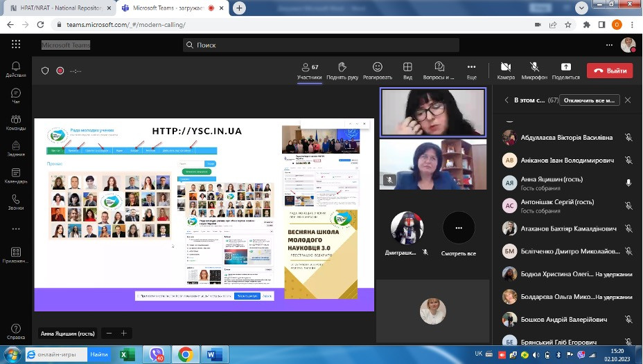Viewport: 643px width, 364px height.
Task: Go back using participants panel chevron
Action: [x=507, y=100]
